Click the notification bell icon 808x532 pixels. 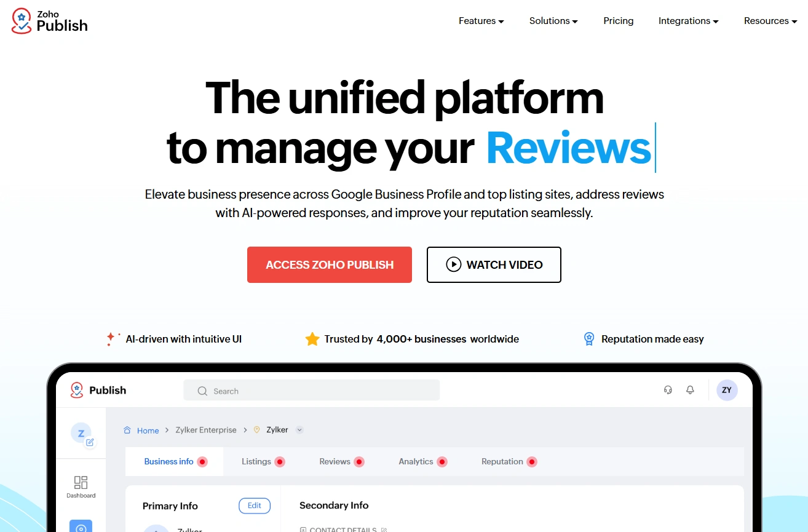click(x=690, y=390)
